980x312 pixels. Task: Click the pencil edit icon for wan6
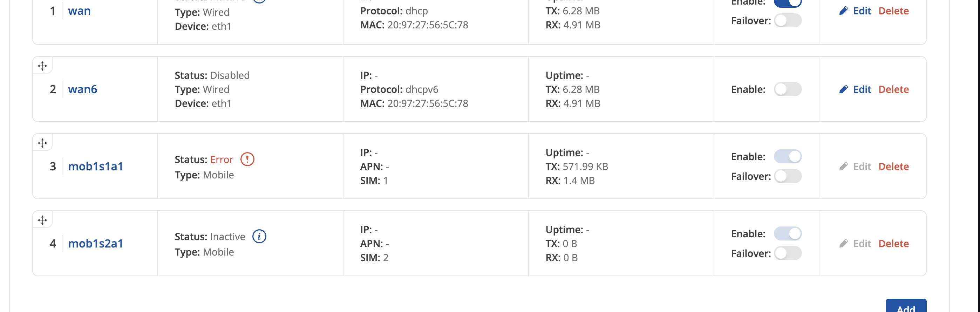[843, 89]
